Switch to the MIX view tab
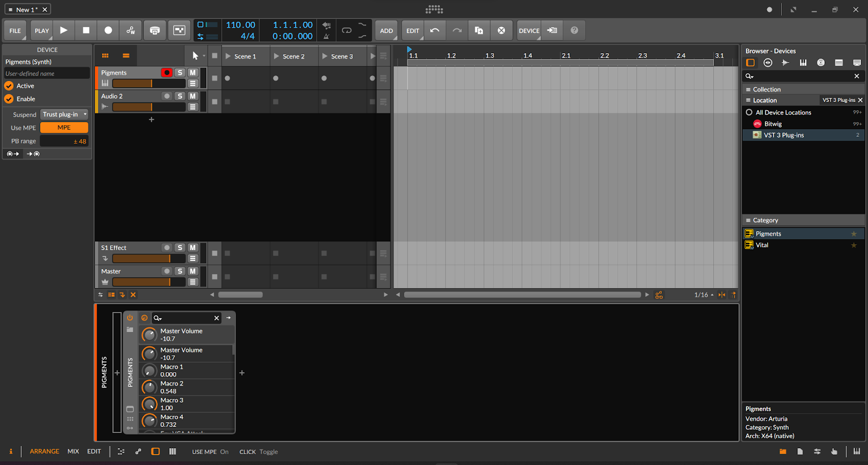The width and height of the screenshot is (868, 465). (73, 451)
